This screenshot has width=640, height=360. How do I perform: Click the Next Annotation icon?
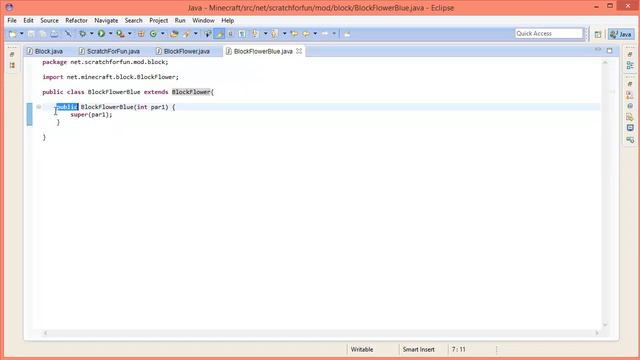point(256,34)
